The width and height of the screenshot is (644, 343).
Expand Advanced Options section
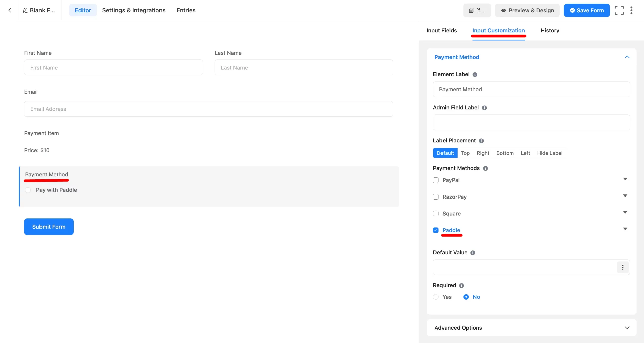[x=627, y=328]
